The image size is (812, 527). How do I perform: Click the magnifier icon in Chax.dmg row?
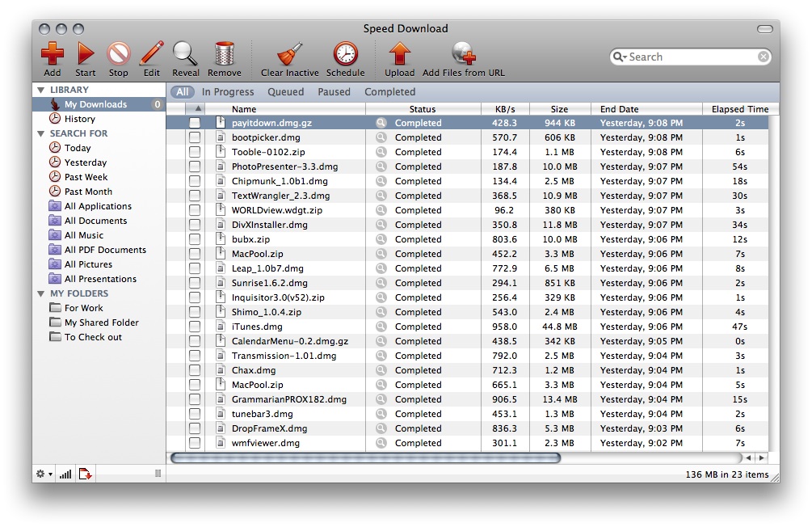pyautogui.click(x=381, y=370)
